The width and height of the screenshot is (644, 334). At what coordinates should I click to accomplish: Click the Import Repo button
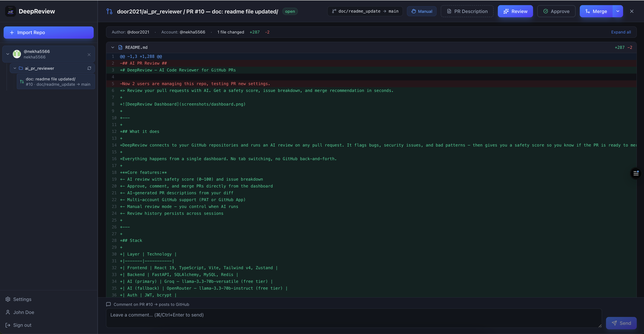point(48,32)
